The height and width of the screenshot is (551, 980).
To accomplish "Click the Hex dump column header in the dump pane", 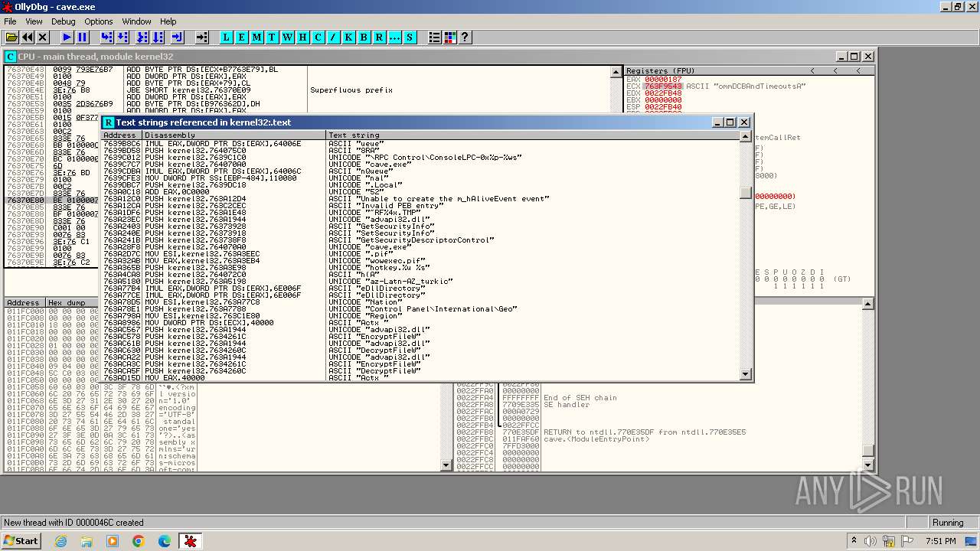I will 122,303.
